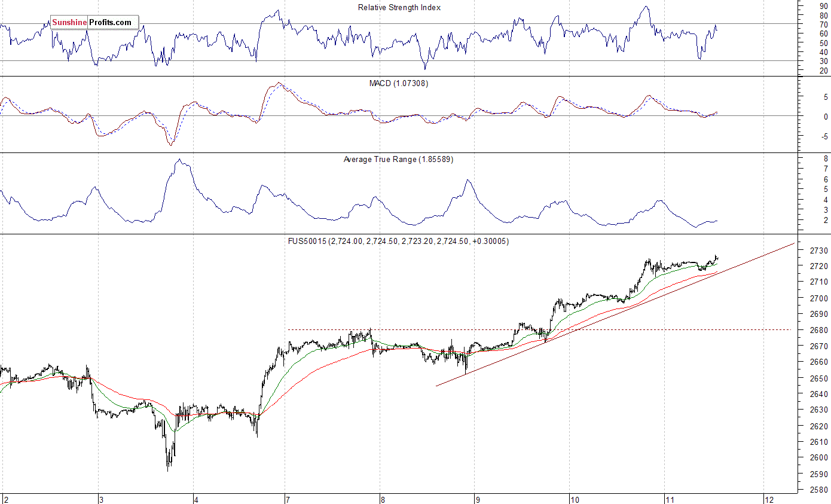Click date label 12 on time axis
The width and height of the screenshot is (831, 504).
768,499
